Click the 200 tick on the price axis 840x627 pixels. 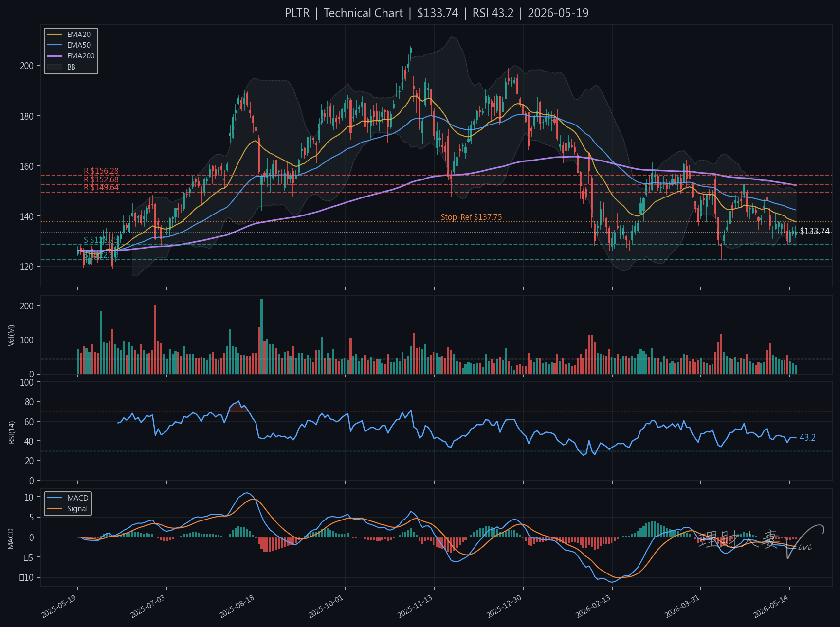27,66
